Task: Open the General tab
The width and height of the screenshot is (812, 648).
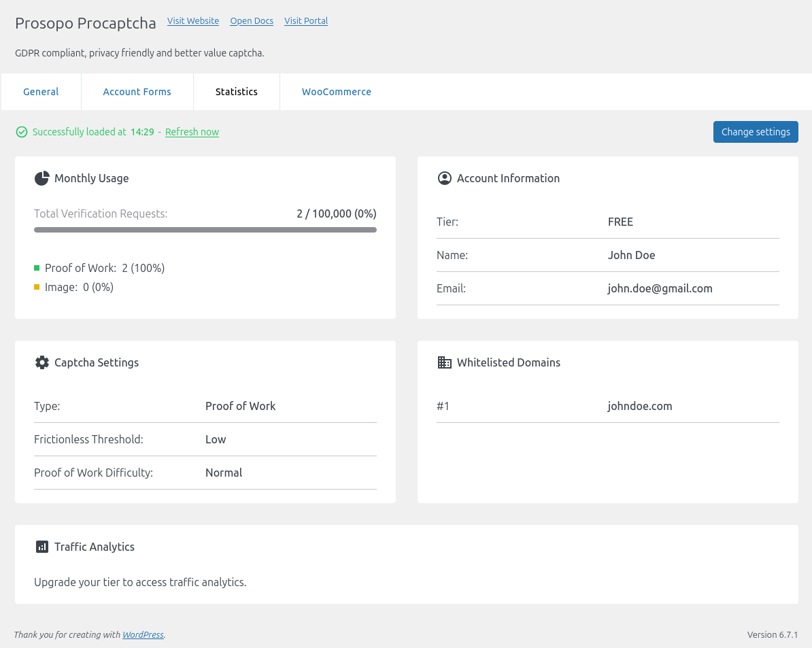Action: (x=41, y=92)
